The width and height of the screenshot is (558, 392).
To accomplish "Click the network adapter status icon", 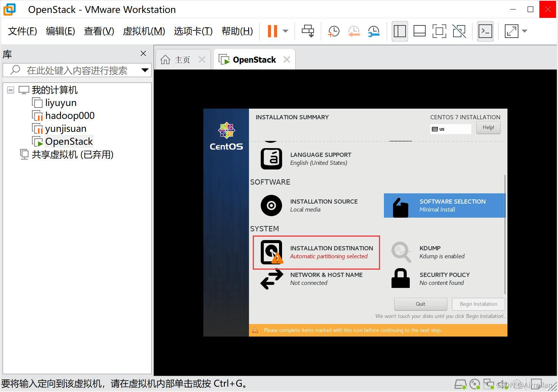I will coord(489,385).
